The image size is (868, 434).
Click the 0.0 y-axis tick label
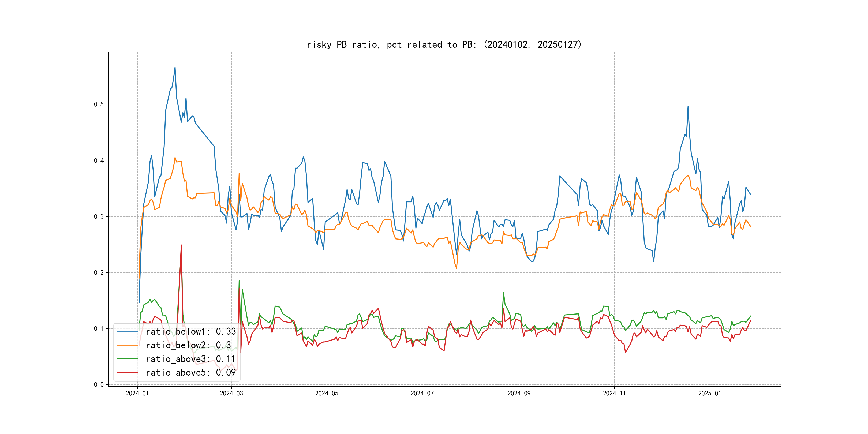tap(99, 384)
